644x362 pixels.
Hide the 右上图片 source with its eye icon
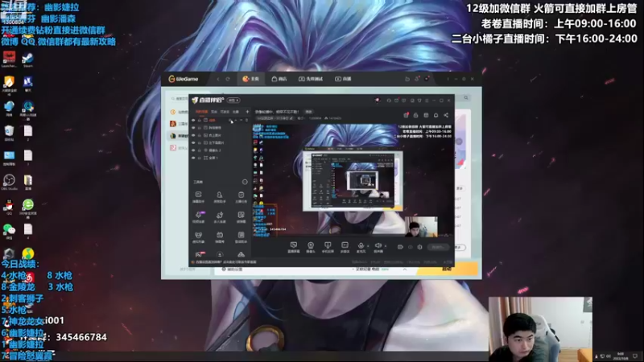[193, 135]
